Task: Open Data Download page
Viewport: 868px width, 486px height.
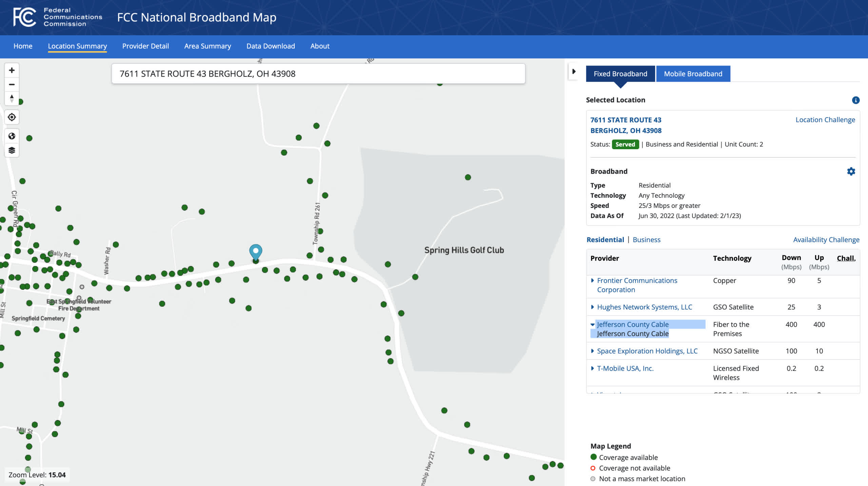Action: pos(271,46)
